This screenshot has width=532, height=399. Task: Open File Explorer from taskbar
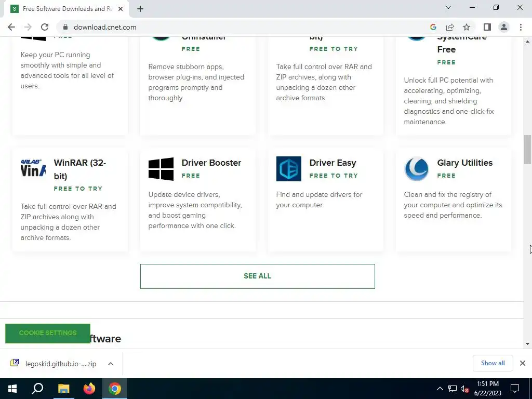coord(63,389)
